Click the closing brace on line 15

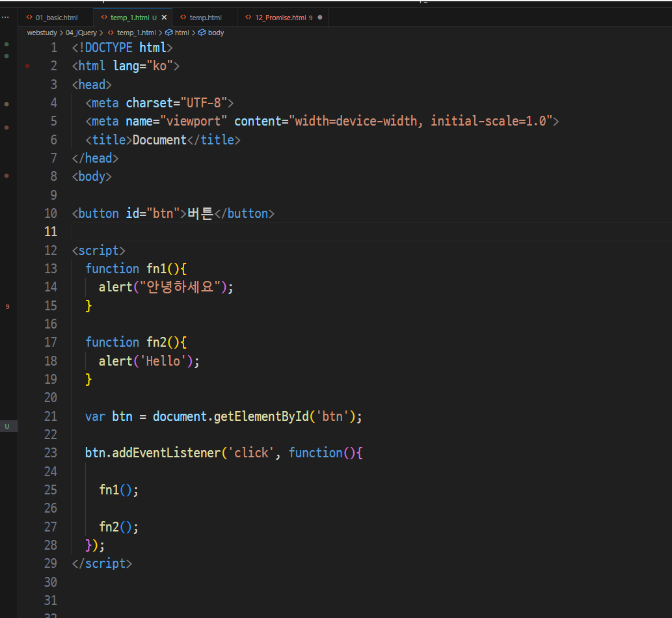[x=88, y=306]
